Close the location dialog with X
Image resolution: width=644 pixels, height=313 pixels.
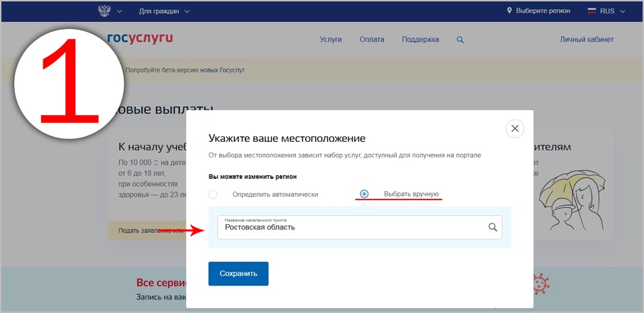pyautogui.click(x=515, y=128)
